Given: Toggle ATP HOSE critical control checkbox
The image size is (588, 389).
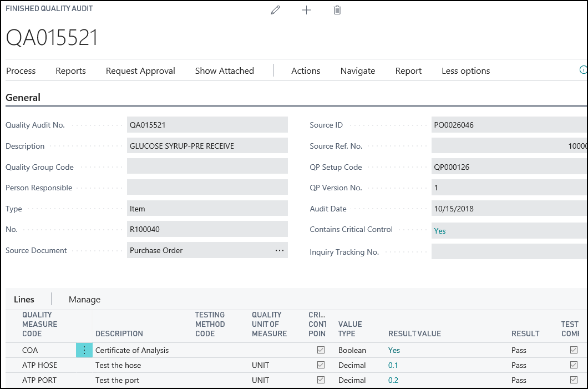Looking at the screenshot, I should pyautogui.click(x=321, y=365).
